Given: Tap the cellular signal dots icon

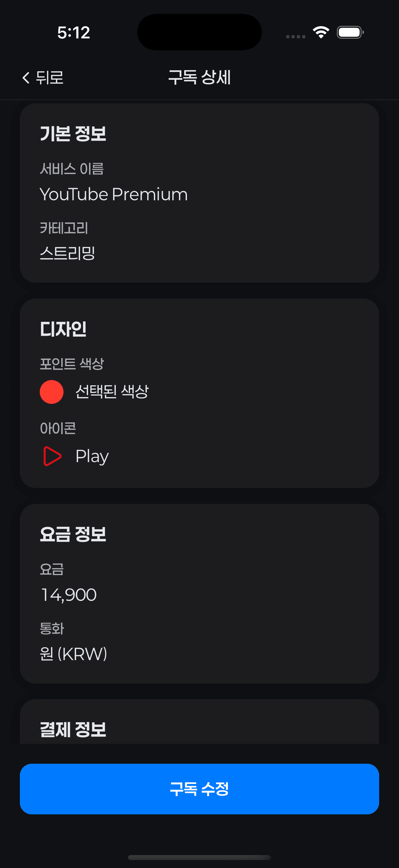Looking at the screenshot, I should (x=295, y=36).
